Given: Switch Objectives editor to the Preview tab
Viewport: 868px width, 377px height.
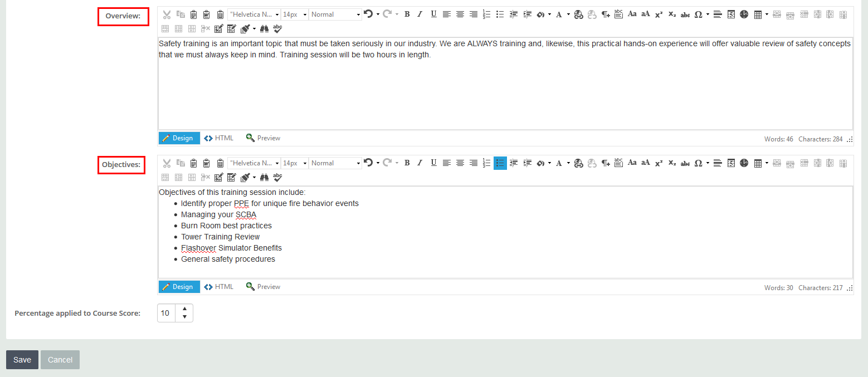Looking at the screenshot, I should (263, 287).
